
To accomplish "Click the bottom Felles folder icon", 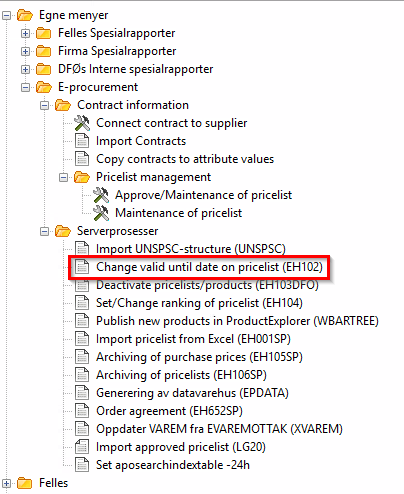I will (x=25, y=483).
